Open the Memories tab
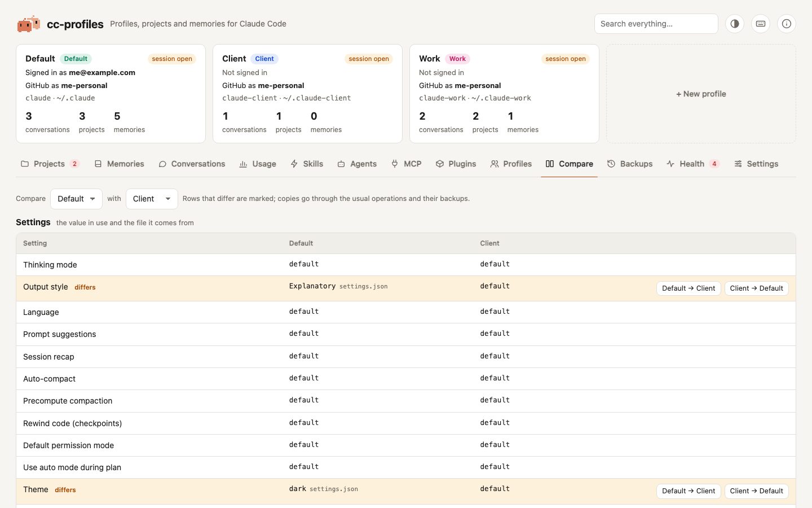Screen dimensions: 812x508 [119, 164]
